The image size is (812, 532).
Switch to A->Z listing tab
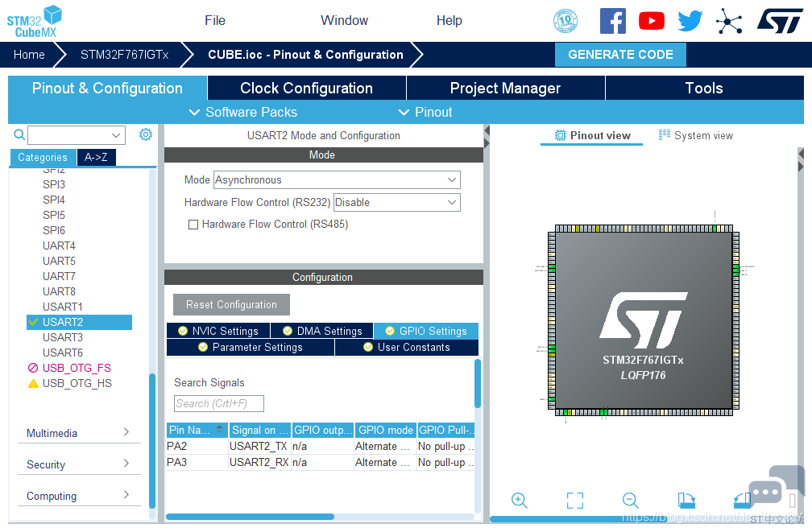coord(97,157)
